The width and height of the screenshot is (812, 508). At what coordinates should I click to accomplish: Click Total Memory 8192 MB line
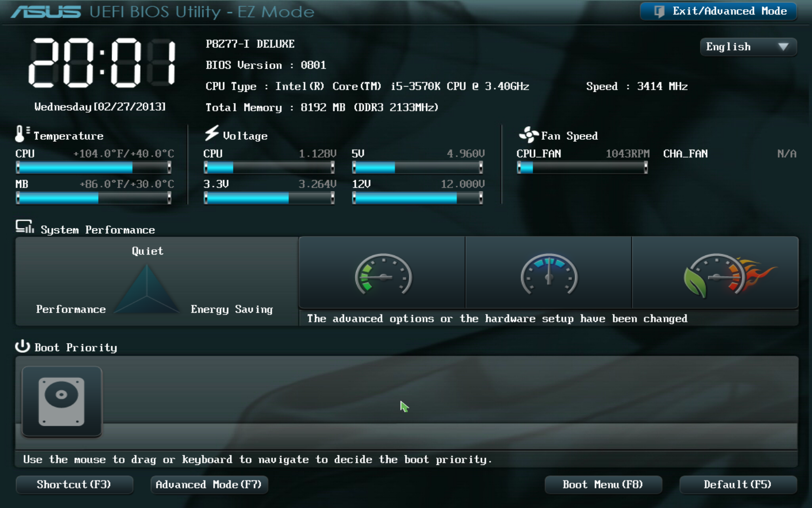tap(322, 107)
